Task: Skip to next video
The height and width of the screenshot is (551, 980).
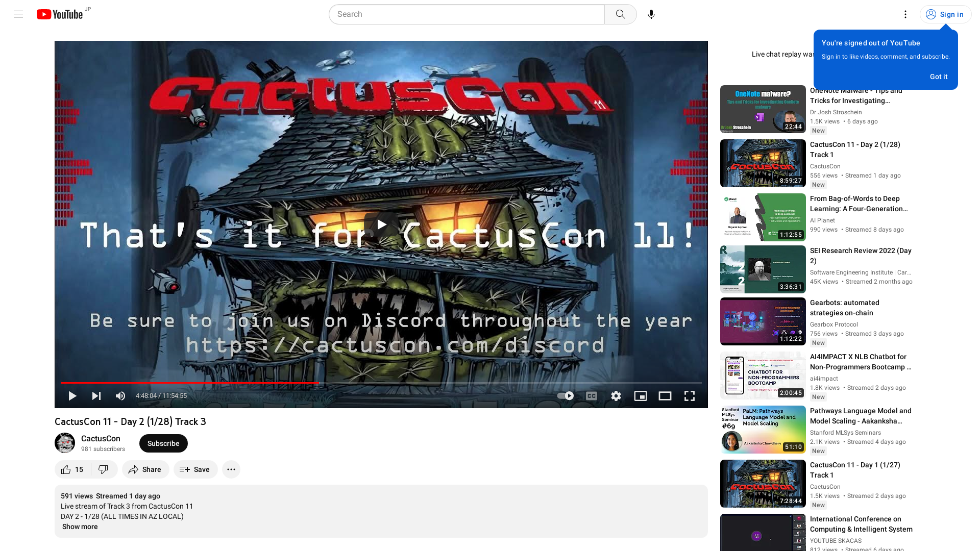Action: coord(96,396)
